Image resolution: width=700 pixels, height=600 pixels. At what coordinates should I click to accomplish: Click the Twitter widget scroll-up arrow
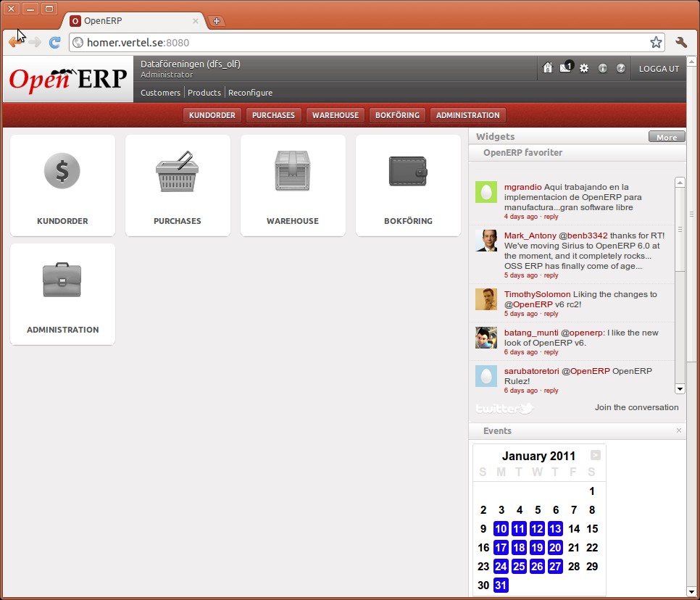coord(680,182)
